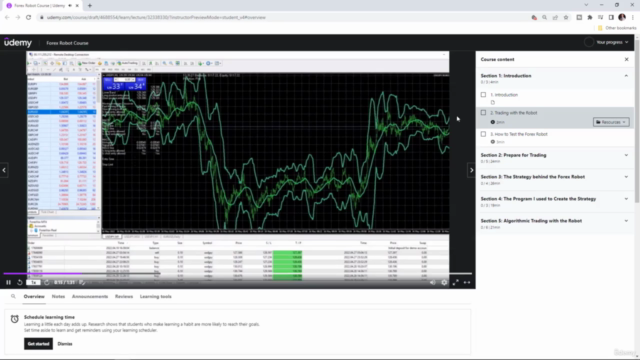Expand Section 4: The Program I used
Image resolution: width=640 pixels, height=360 pixels.
626,199
